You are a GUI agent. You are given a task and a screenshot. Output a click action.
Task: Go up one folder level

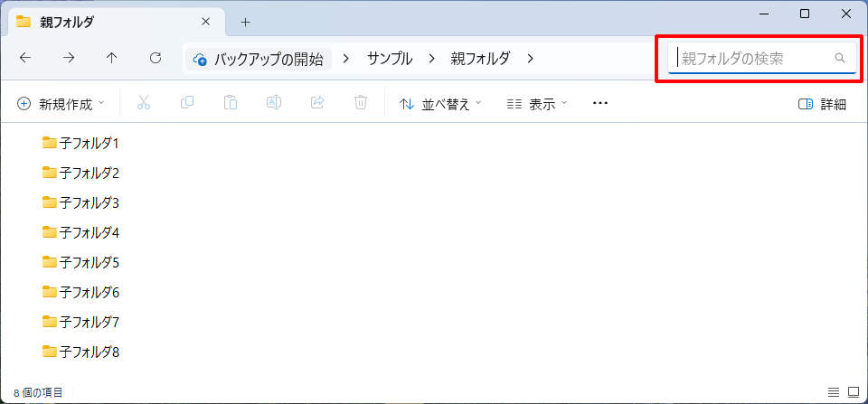tap(112, 58)
